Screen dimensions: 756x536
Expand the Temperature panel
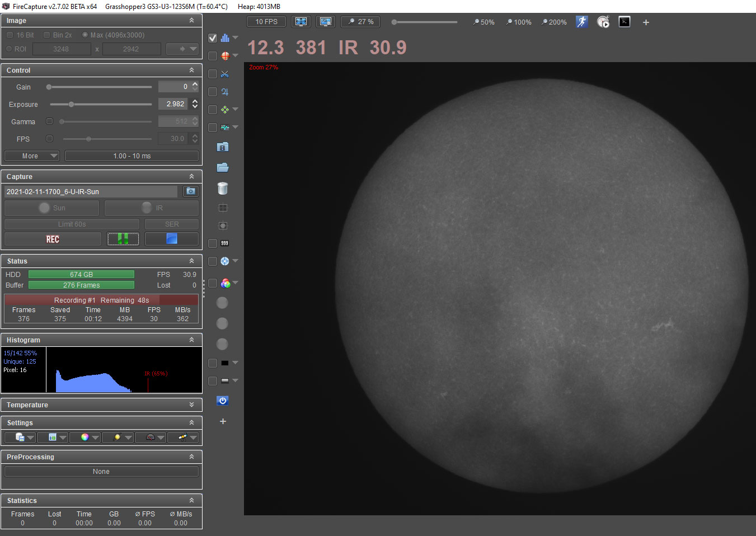191,405
